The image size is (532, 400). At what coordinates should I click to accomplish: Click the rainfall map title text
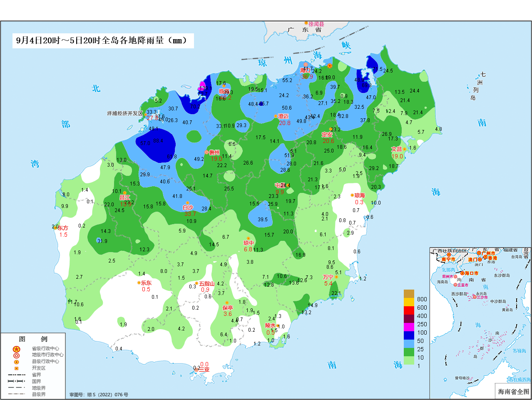pyautogui.click(x=102, y=40)
